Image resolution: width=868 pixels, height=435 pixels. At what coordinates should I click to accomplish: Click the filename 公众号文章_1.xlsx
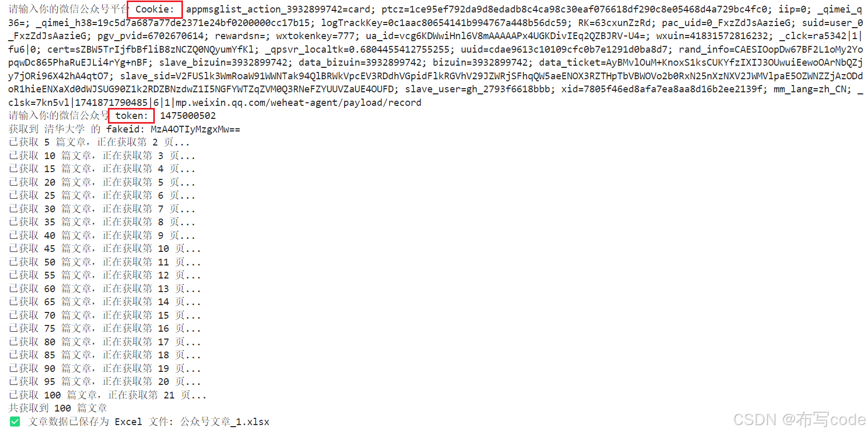coord(225,421)
